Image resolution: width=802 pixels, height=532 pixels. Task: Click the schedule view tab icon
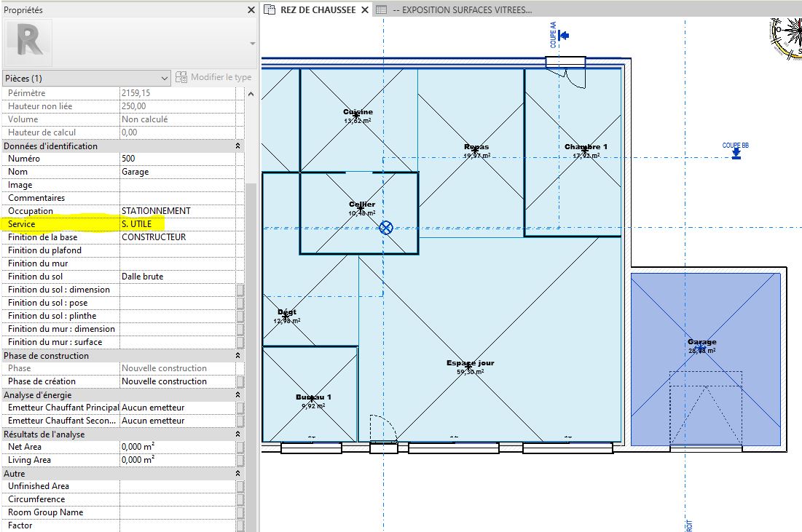tap(381, 9)
